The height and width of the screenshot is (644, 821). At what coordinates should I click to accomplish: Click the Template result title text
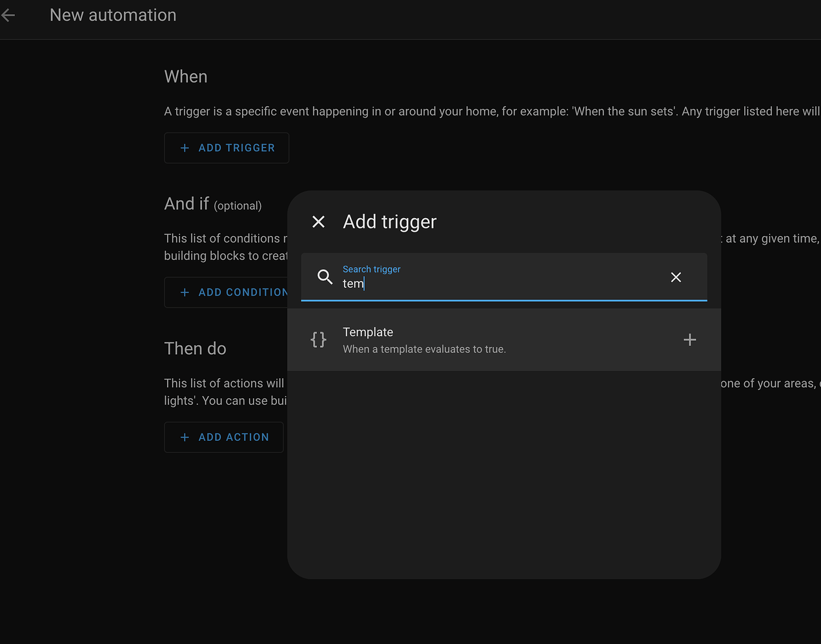tap(368, 332)
